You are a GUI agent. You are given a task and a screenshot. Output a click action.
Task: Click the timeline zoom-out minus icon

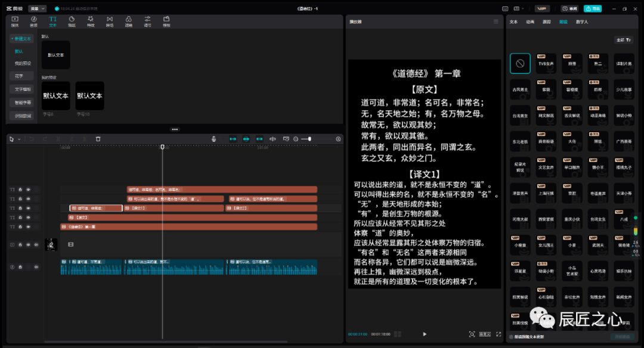[x=296, y=139]
